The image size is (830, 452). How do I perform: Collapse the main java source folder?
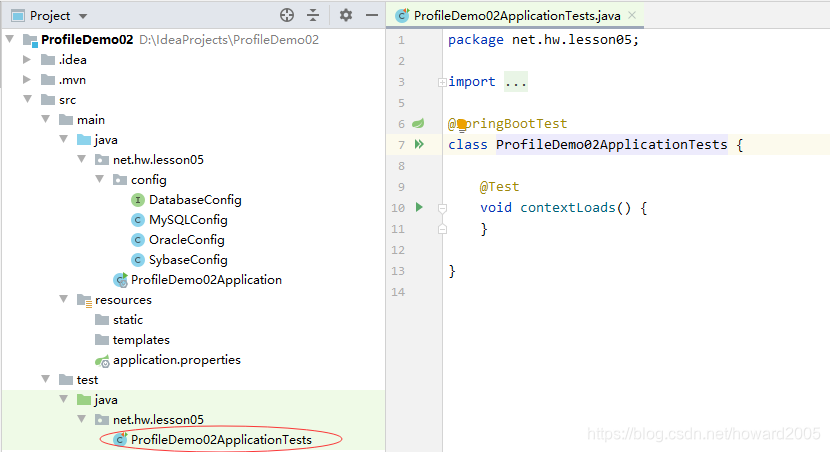coord(64,139)
